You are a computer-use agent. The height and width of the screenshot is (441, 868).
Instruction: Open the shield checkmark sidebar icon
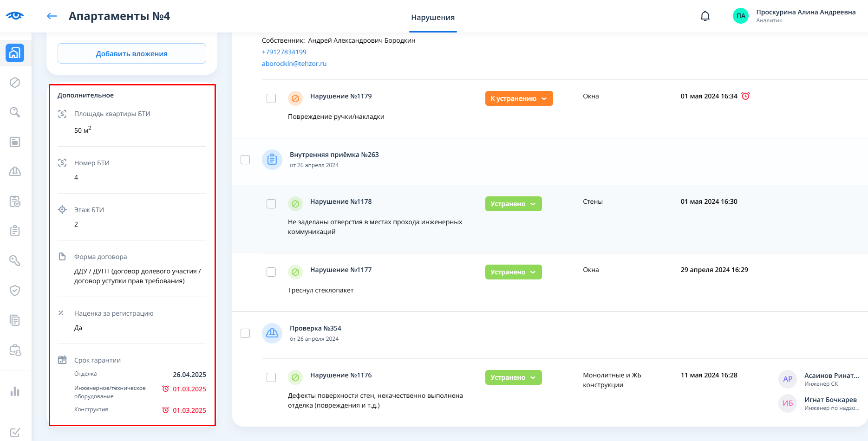coord(15,291)
